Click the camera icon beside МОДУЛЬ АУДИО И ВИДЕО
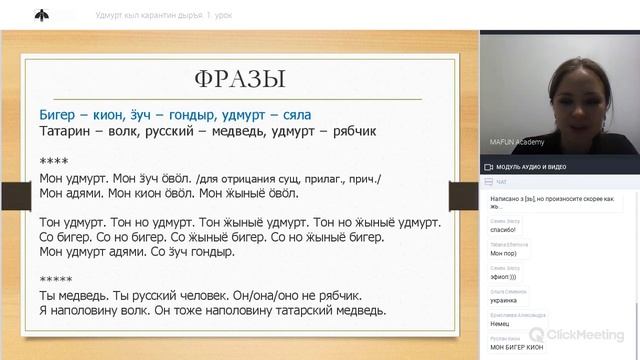The width and height of the screenshot is (640, 360). [x=488, y=167]
